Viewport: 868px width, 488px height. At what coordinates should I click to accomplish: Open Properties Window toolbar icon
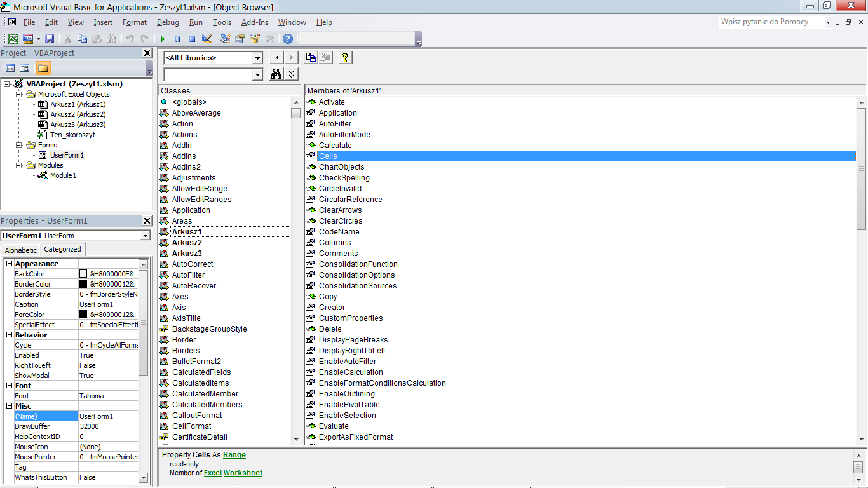click(240, 39)
